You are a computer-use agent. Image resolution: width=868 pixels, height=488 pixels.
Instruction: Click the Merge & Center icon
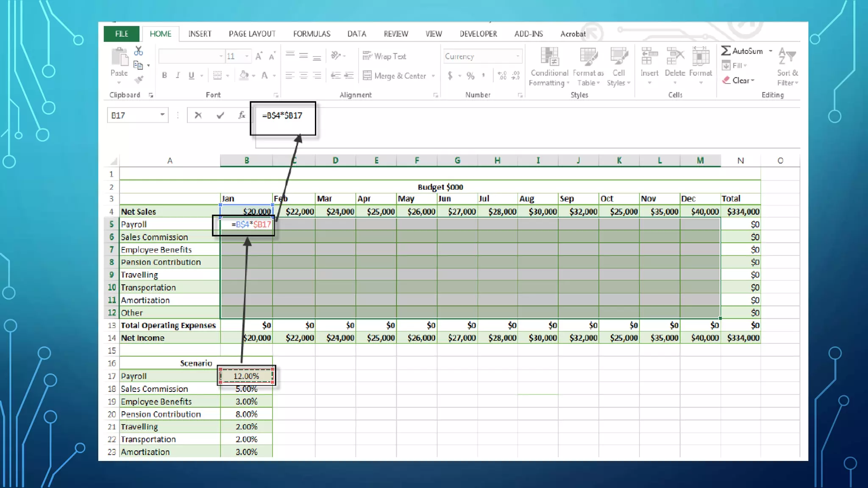pyautogui.click(x=367, y=76)
